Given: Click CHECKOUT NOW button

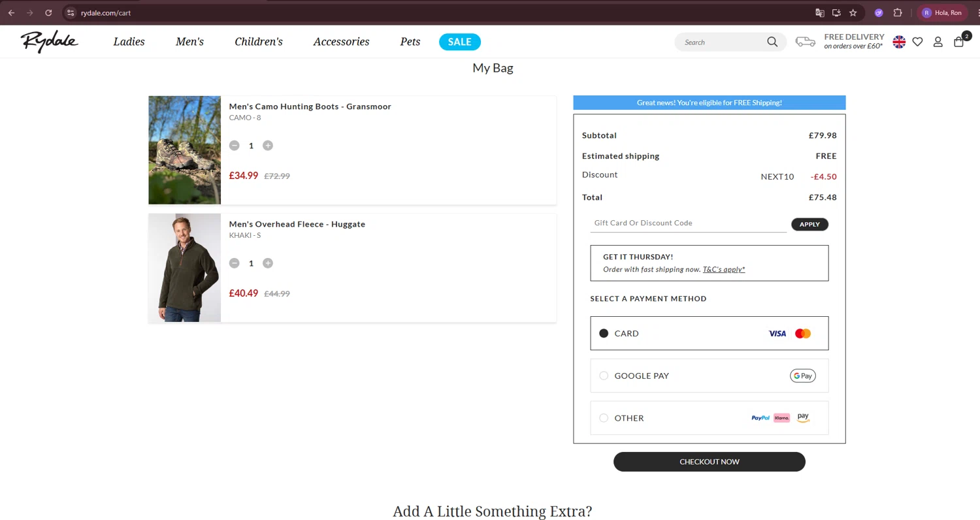Looking at the screenshot, I should click(710, 462).
